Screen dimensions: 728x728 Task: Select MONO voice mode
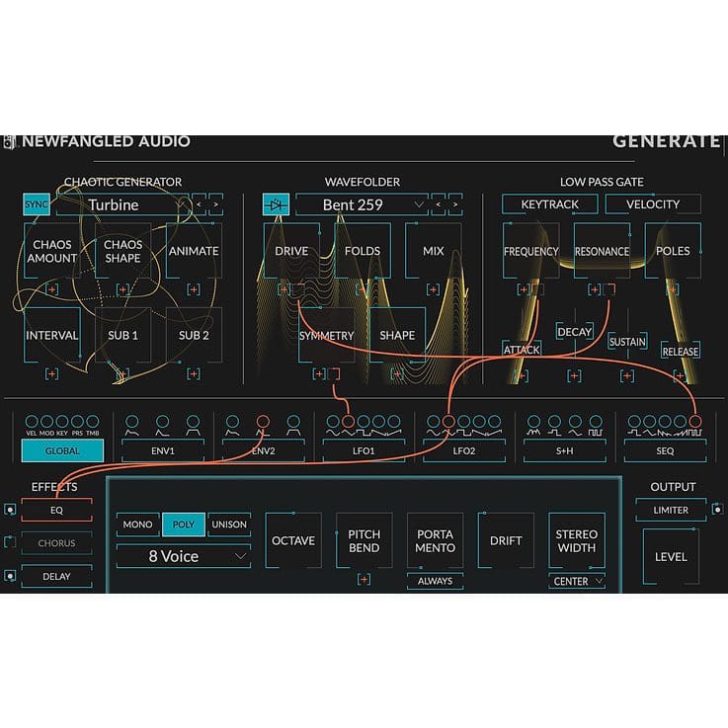tap(138, 525)
